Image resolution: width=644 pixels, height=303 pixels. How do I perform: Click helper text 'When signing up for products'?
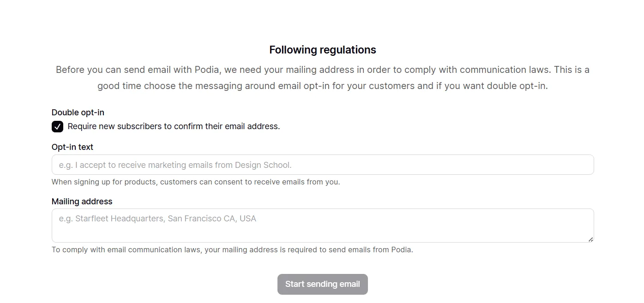[x=196, y=182]
